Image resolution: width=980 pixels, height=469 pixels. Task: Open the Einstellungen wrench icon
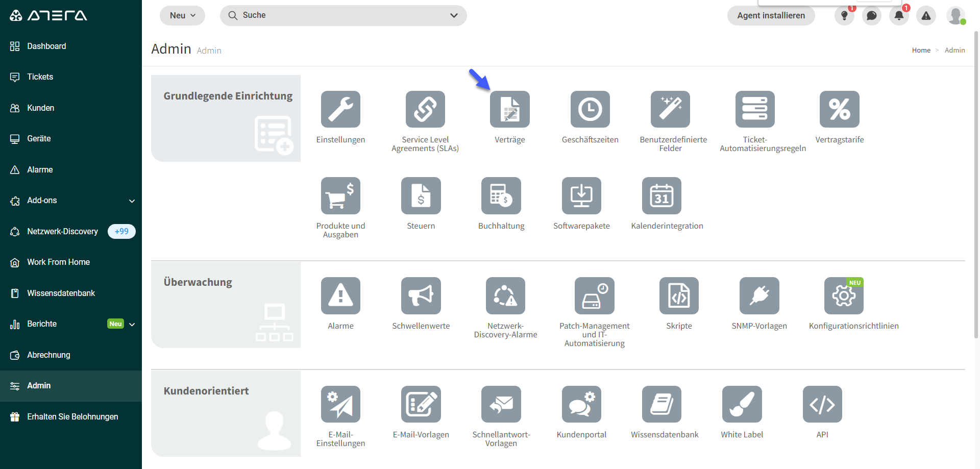click(x=340, y=109)
